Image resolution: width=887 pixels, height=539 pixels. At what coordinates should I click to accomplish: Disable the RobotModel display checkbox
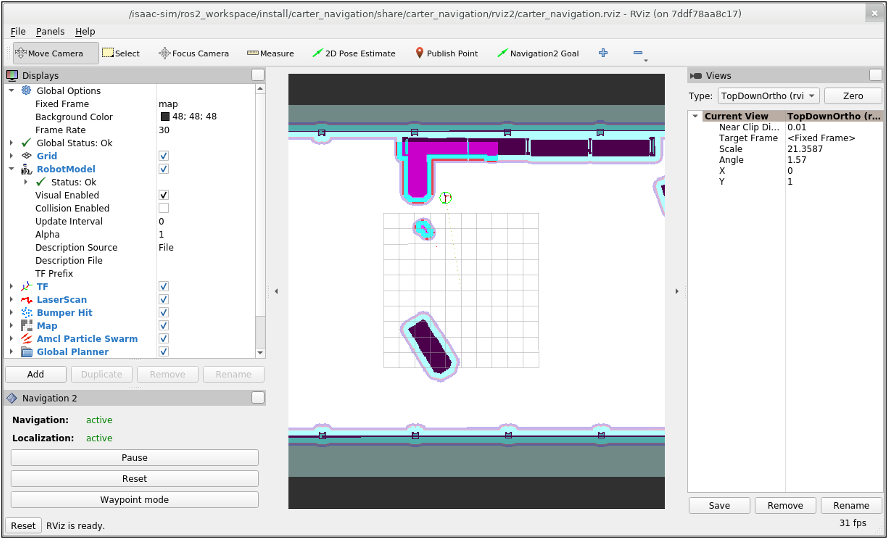click(x=163, y=169)
